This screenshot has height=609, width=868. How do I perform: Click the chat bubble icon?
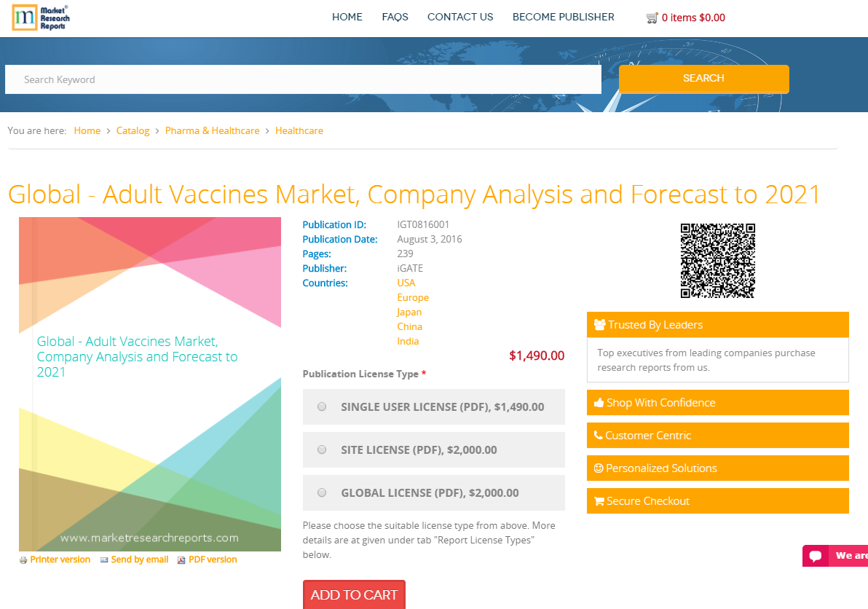[816, 556]
